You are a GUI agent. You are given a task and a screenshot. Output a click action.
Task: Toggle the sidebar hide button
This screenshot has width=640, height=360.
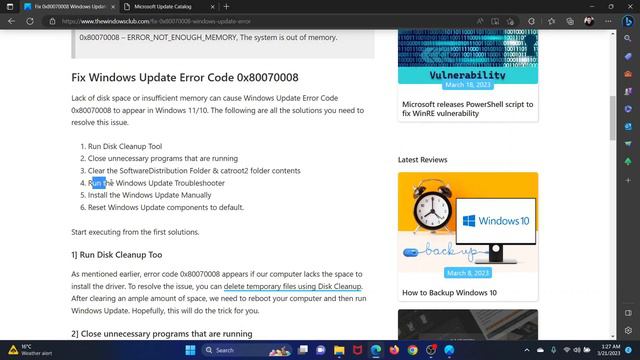point(628,313)
